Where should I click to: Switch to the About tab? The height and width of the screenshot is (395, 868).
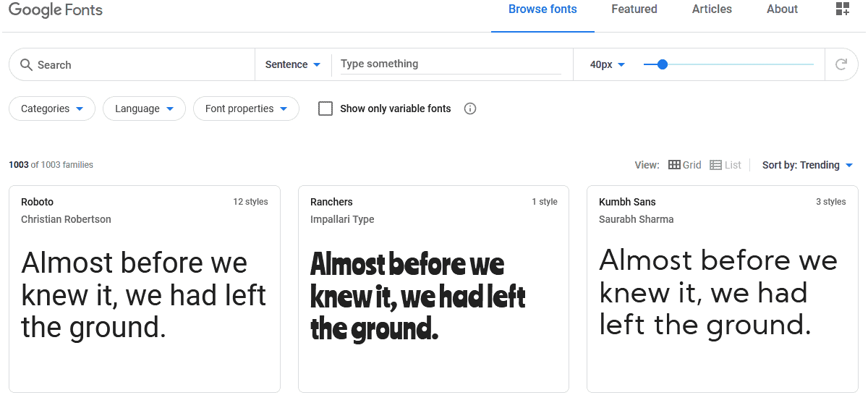pyautogui.click(x=782, y=9)
